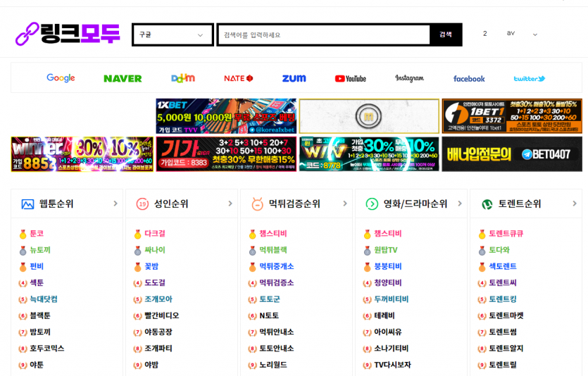Expand the av dropdown arrow in header
This screenshot has height=376, width=588.
pos(535,35)
